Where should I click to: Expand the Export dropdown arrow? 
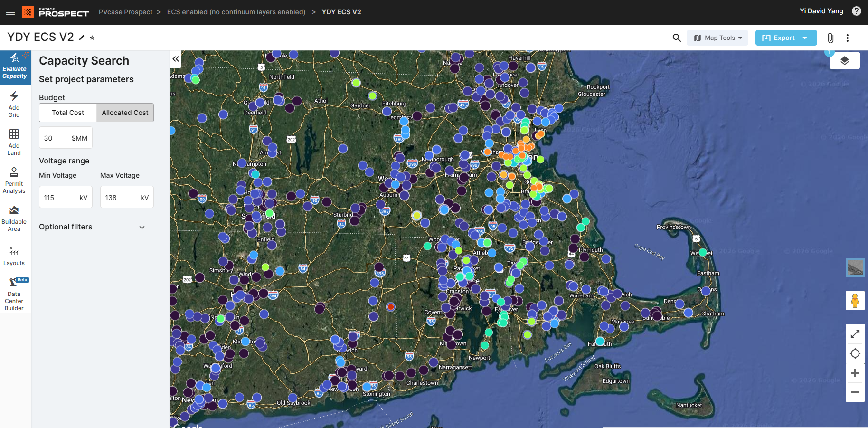[805, 38]
